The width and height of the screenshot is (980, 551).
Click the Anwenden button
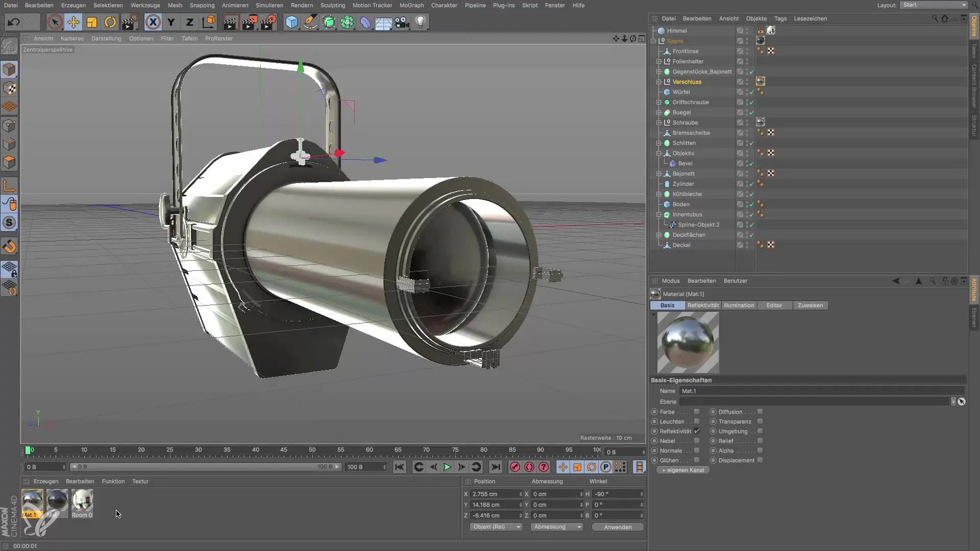618,527
